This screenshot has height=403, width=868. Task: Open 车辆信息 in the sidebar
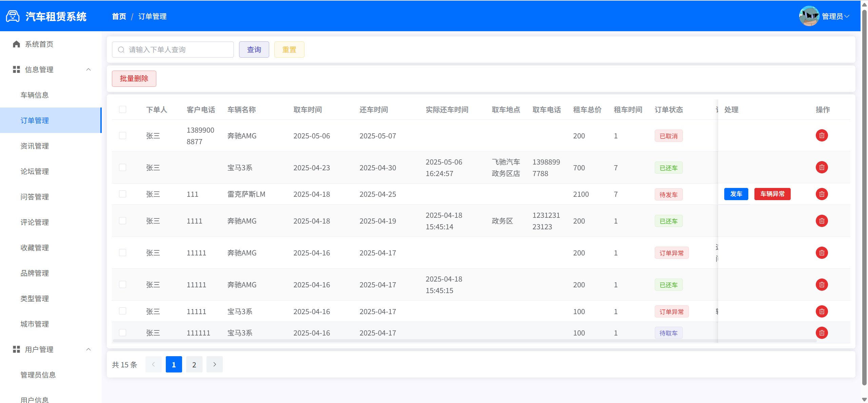click(35, 95)
